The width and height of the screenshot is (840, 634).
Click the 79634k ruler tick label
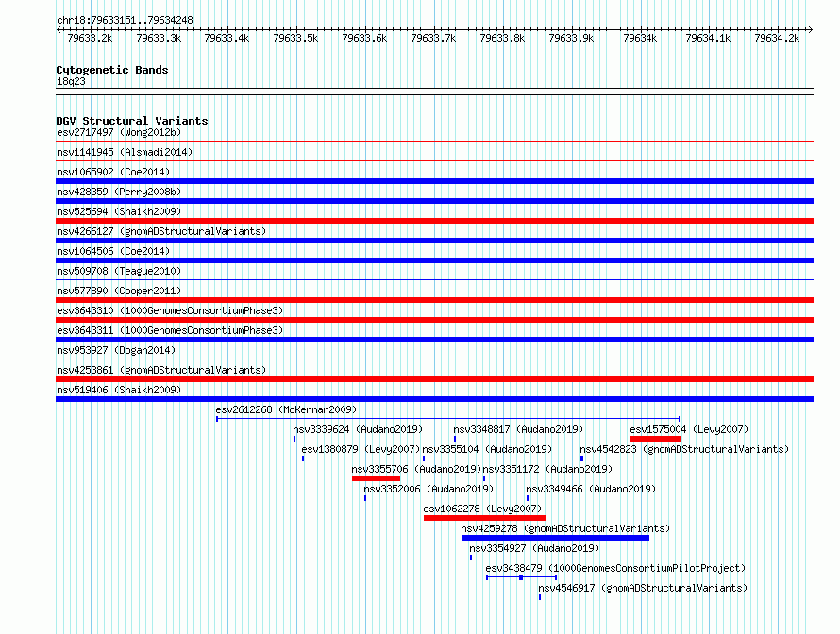(x=640, y=38)
